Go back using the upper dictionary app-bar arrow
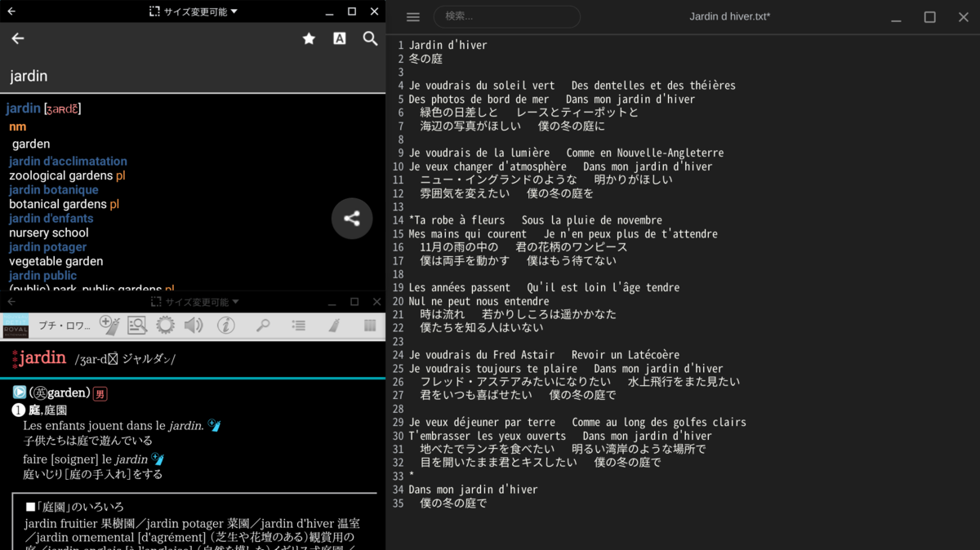 click(18, 38)
